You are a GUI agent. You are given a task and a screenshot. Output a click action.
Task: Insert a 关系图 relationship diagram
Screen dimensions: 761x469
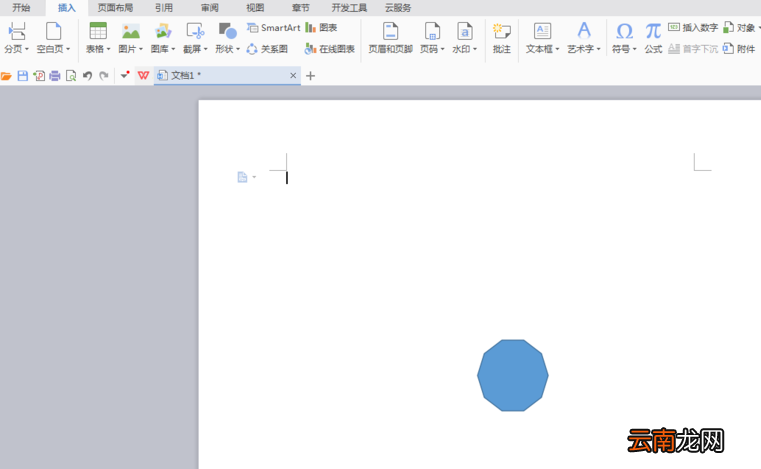(x=267, y=49)
